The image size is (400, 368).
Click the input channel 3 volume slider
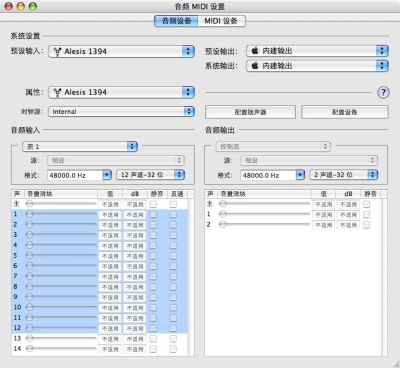pos(61,235)
